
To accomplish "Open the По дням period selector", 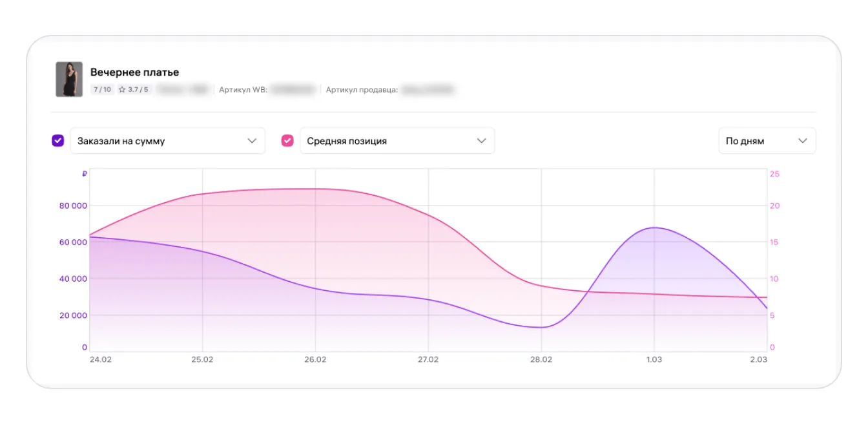I will (x=767, y=141).
